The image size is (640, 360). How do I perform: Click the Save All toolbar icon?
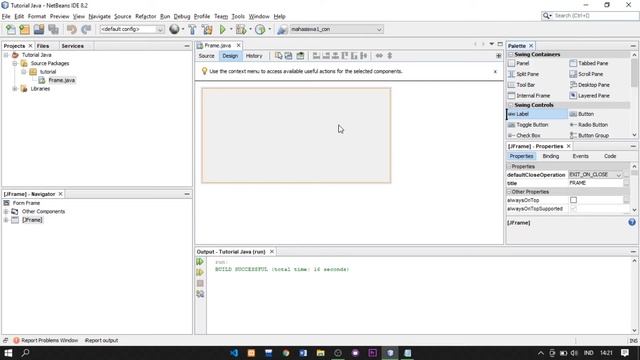(53, 29)
